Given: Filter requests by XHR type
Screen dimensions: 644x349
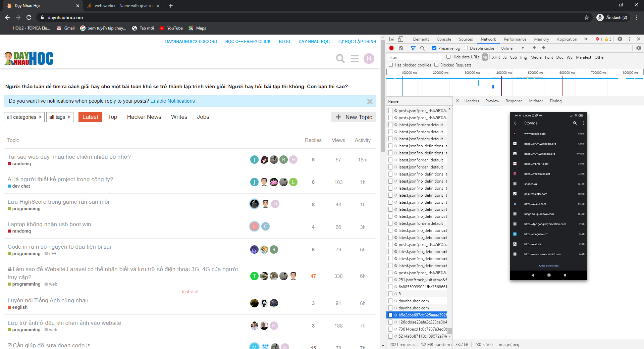Looking at the screenshot, I should coord(496,57).
